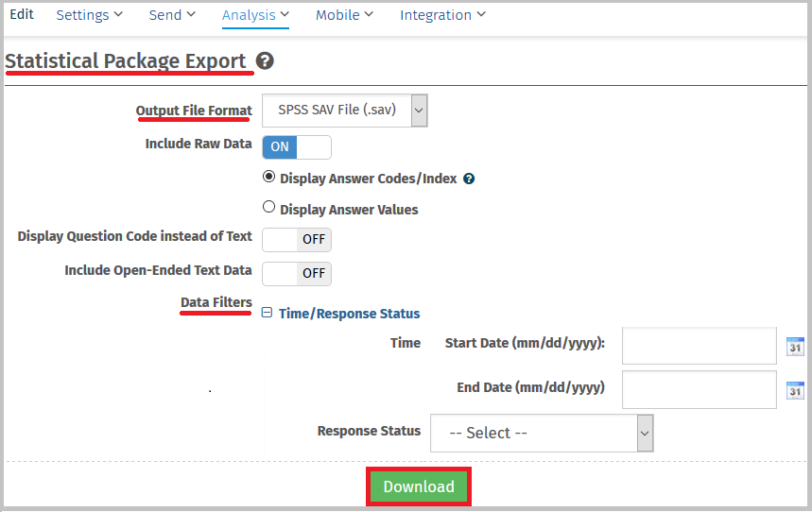Open Output File Format dropdown
812x512 pixels.
345,111
